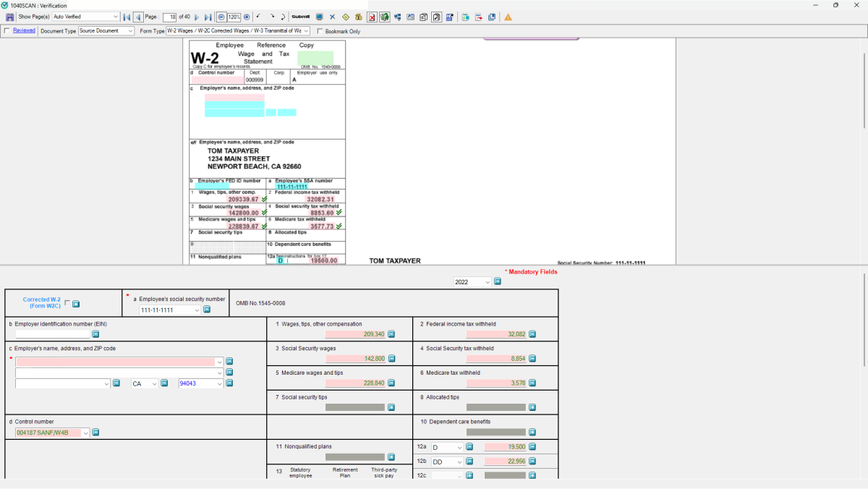The width and height of the screenshot is (868, 489).
Task: Go to the last page arrow
Action: 208,17
